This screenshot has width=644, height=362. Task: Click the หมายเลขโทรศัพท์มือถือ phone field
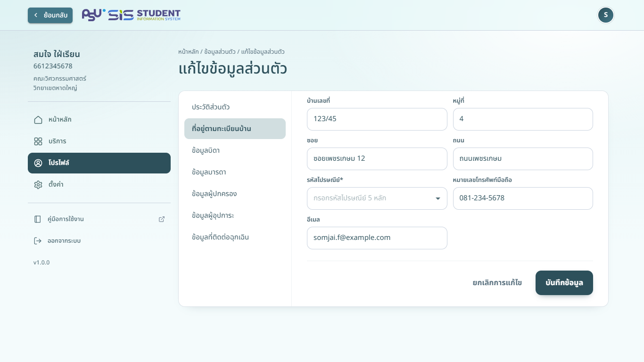[x=523, y=198]
